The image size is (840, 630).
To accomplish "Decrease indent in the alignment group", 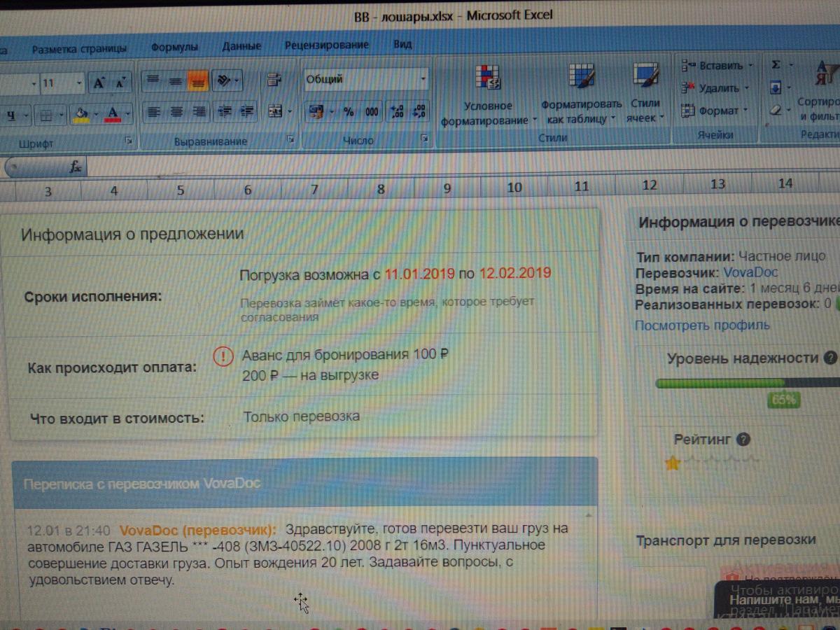I will (224, 111).
